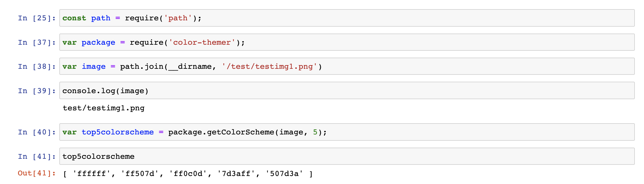Click the 'ff0c0d' hex color value
Image resolution: width=644 pixels, height=184 pixels.
point(188,173)
